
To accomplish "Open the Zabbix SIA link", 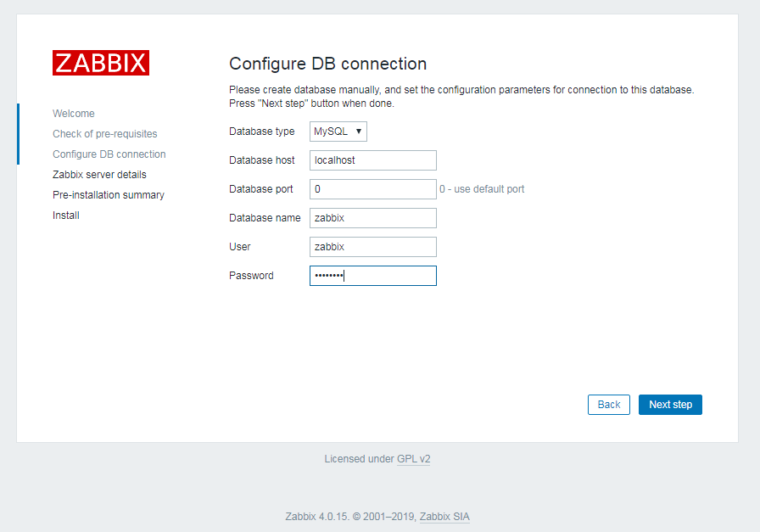I will tap(444, 516).
